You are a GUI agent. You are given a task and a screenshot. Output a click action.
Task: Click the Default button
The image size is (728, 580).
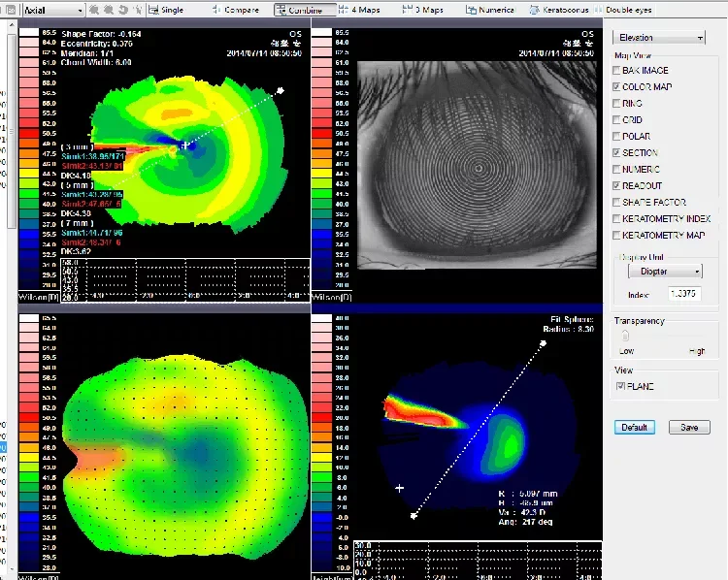635,428
